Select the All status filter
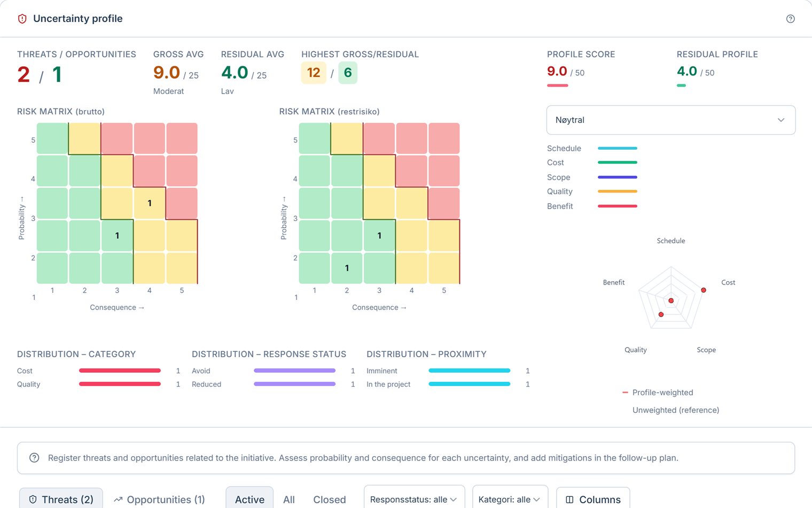812x508 pixels. click(289, 499)
